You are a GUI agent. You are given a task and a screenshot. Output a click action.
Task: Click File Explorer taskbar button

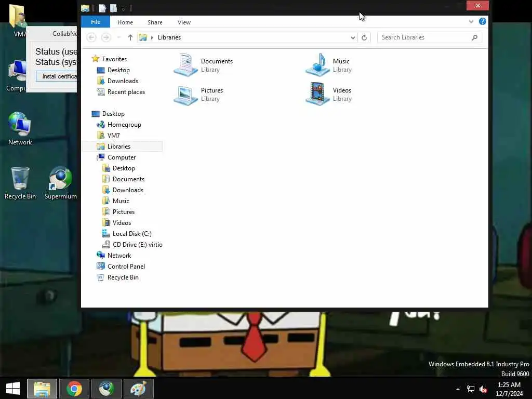click(42, 389)
